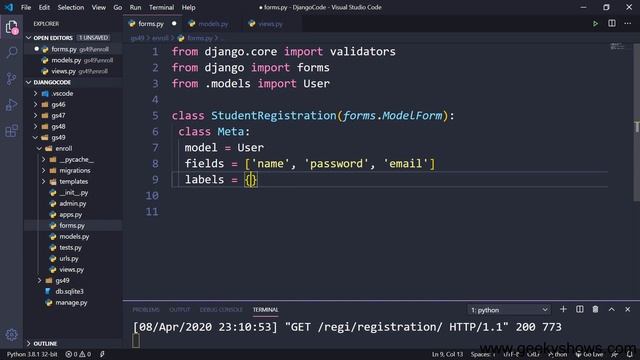Expand the templates folder
640x360 pixels.
click(73, 182)
